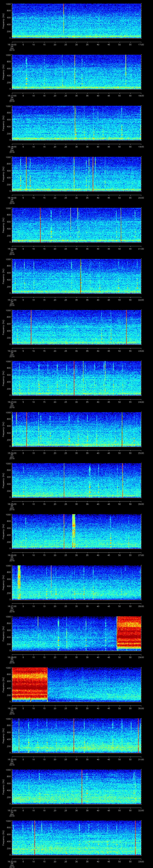Click the 33:00 end time label
Screen dimensions: 153x868
click(x=141, y=861)
